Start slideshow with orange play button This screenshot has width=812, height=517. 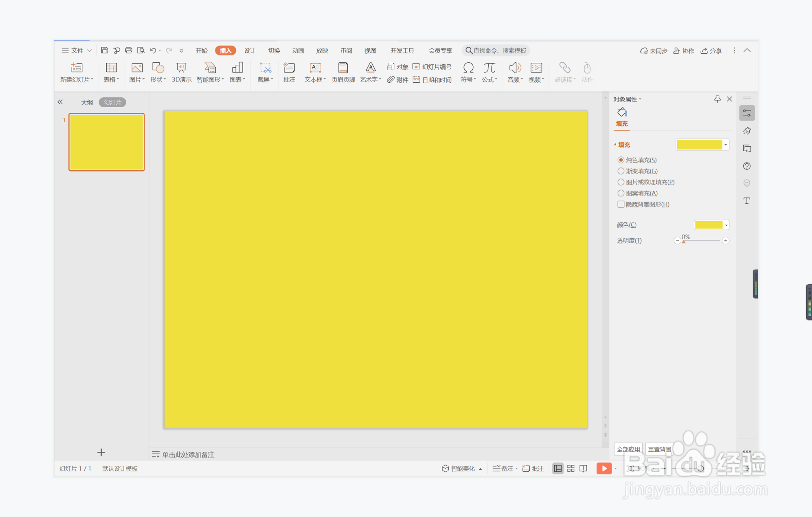click(604, 469)
